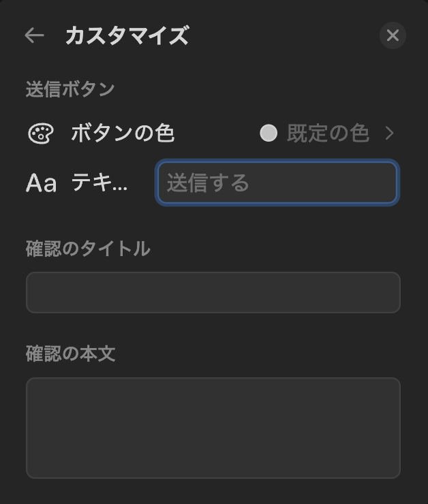The width and height of the screenshot is (428, 504).
Task: Click the 送信ボタン section label
Action: 70,89
